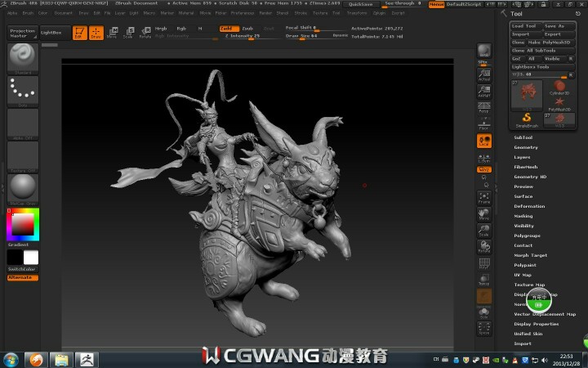
Task: Expand the Deformation section
Action: pos(529,206)
